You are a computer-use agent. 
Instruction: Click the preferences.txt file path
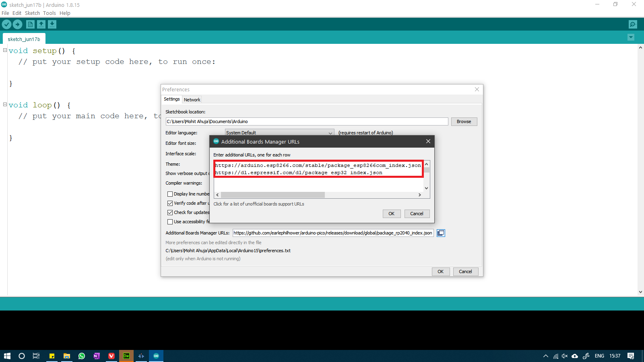click(228, 251)
